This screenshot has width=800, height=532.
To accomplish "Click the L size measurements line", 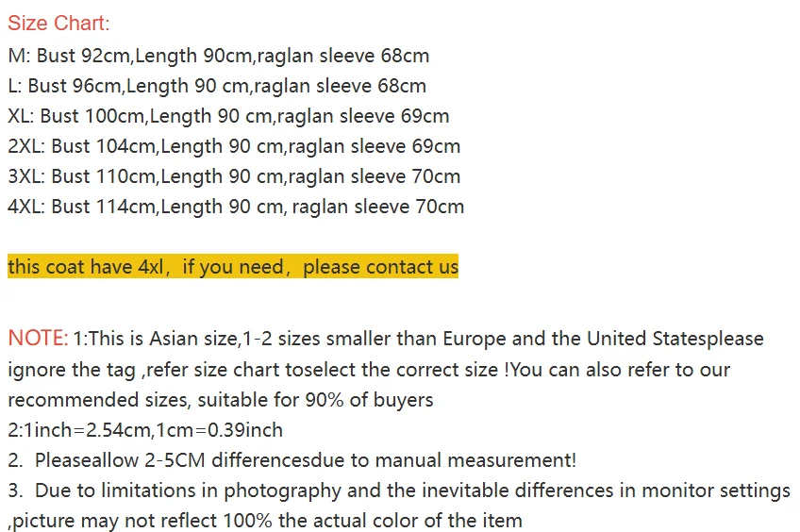I will point(216,86).
